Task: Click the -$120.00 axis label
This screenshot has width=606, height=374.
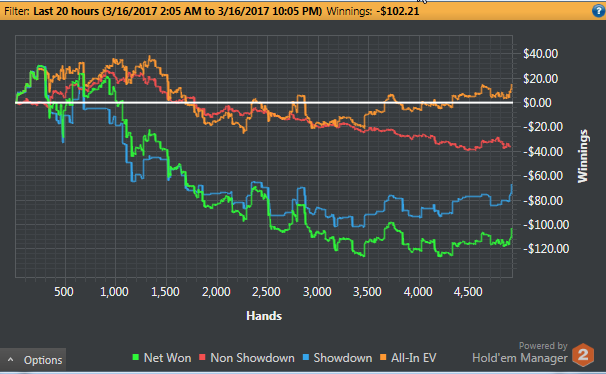Action: coord(546,249)
